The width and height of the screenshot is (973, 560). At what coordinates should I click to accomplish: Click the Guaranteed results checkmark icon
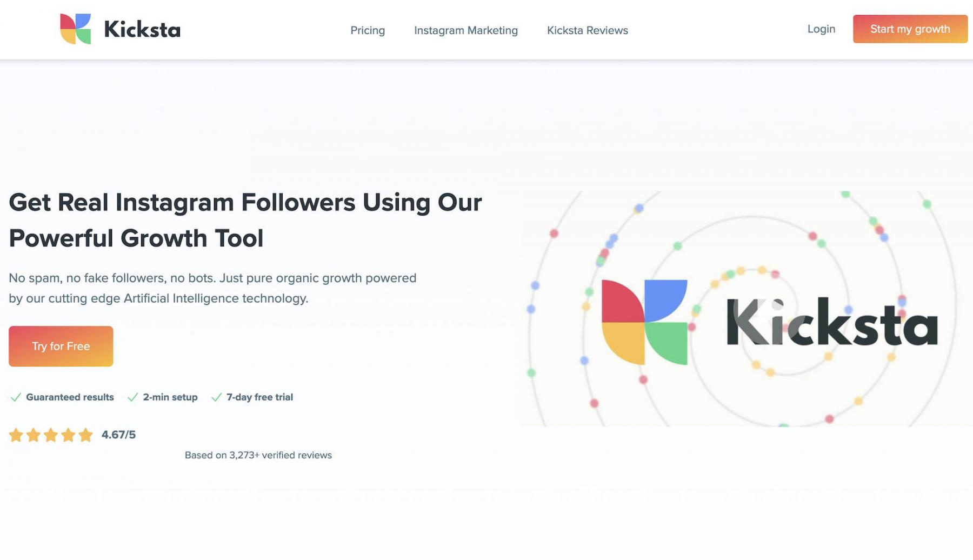[x=16, y=397]
